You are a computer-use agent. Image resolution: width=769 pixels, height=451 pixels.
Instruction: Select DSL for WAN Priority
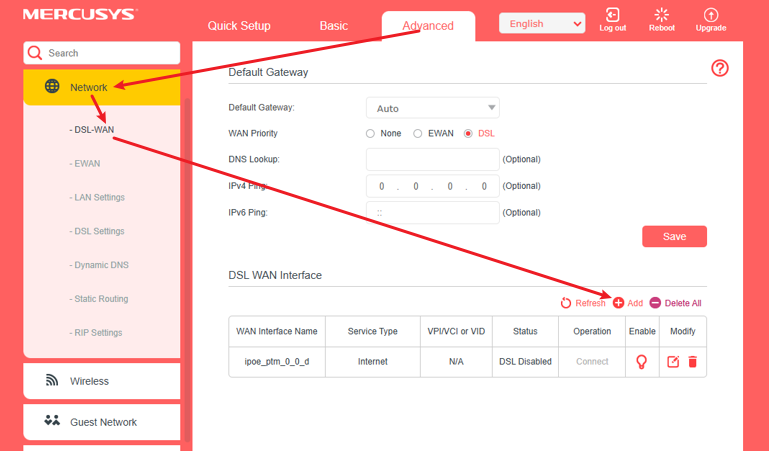pos(468,133)
